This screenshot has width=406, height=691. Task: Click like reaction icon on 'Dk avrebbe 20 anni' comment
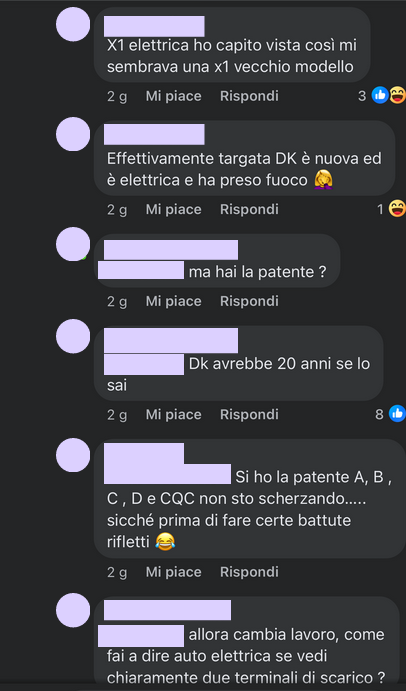coord(397,414)
